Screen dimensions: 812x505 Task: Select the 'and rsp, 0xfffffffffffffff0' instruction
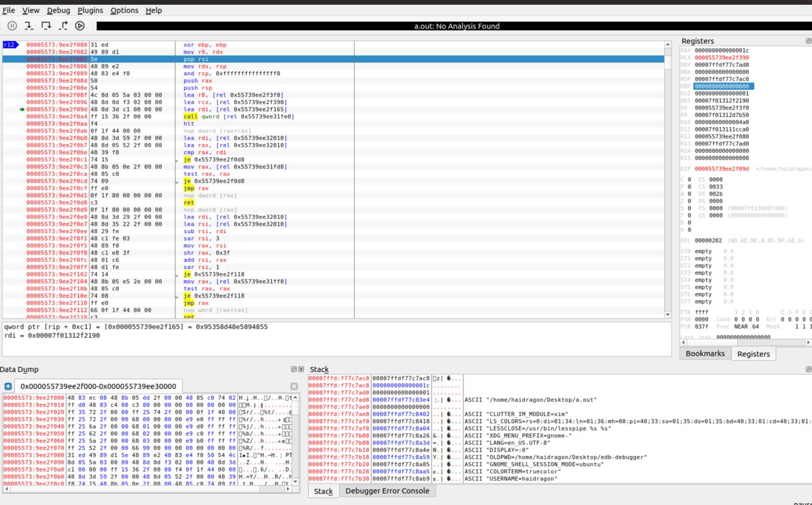coord(232,74)
